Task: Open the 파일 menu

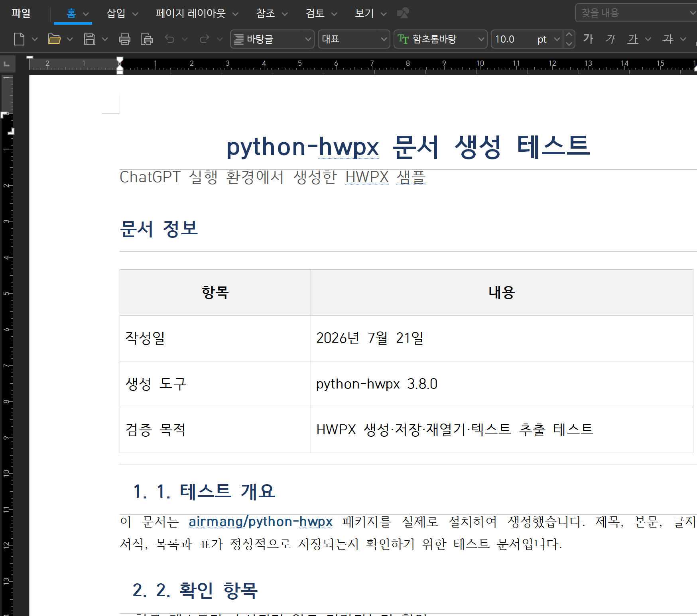Action: point(21,13)
